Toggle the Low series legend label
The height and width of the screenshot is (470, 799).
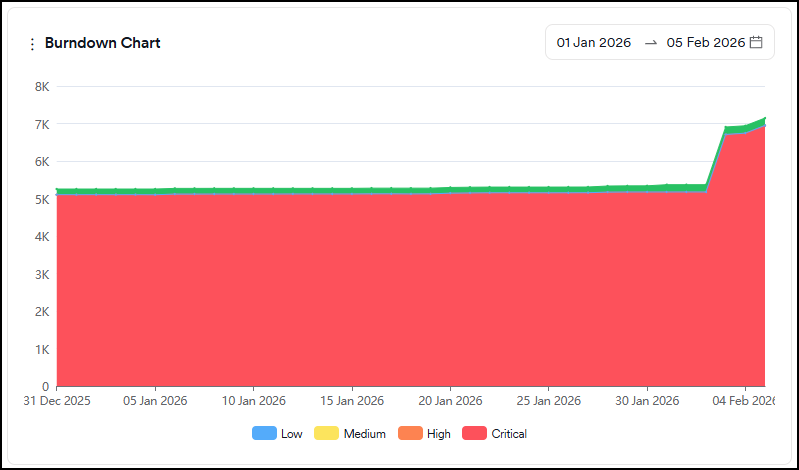[x=293, y=434]
